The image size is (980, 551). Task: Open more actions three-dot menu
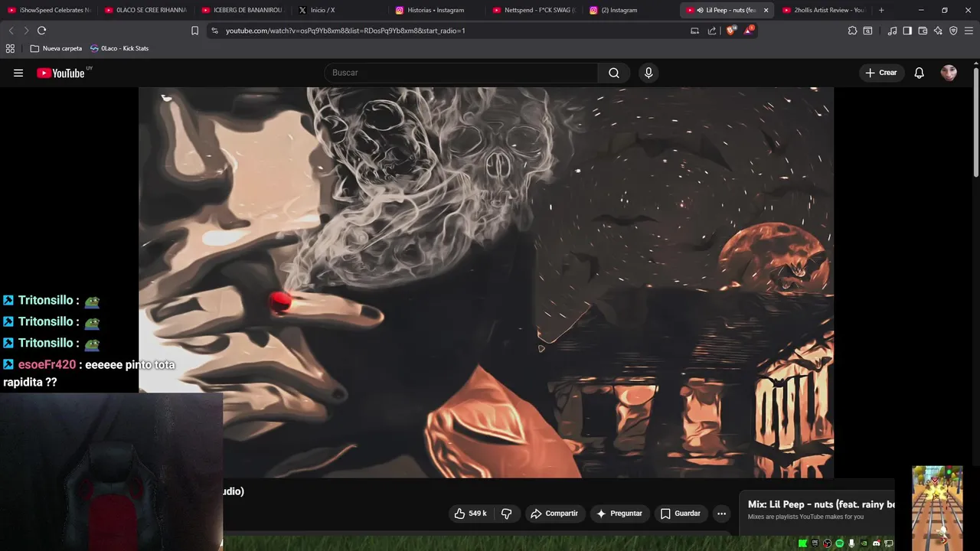[x=721, y=514]
